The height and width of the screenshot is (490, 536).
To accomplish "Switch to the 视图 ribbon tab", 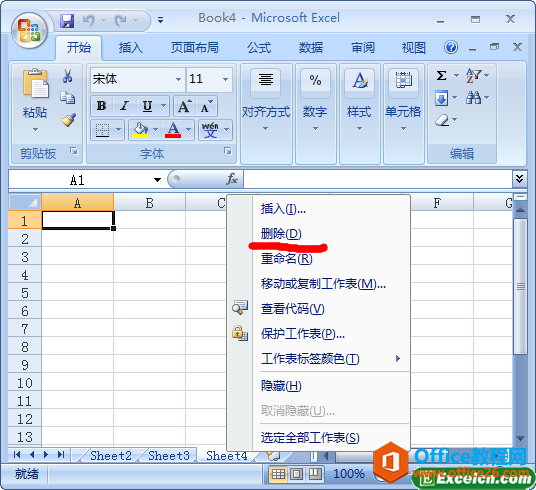I will pos(414,48).
